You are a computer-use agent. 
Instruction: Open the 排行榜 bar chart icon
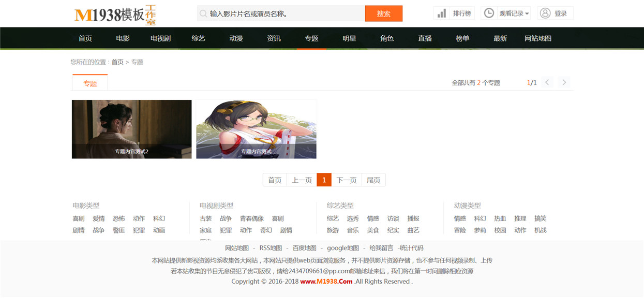[x=441, y=13]
